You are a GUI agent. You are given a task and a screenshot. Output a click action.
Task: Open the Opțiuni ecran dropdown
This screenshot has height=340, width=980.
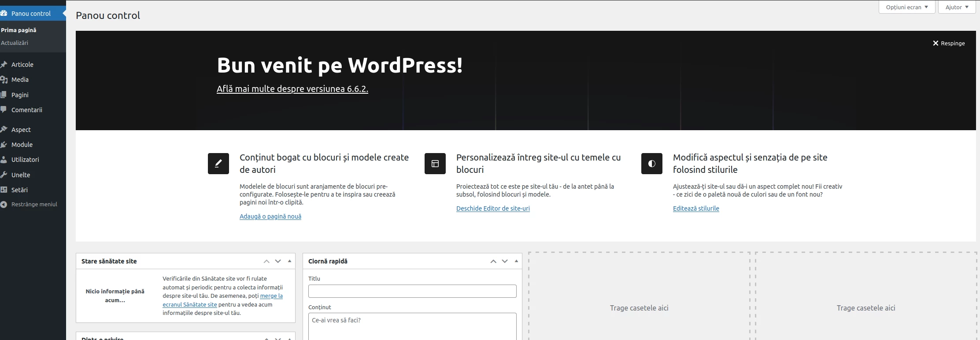coord(906,7)
